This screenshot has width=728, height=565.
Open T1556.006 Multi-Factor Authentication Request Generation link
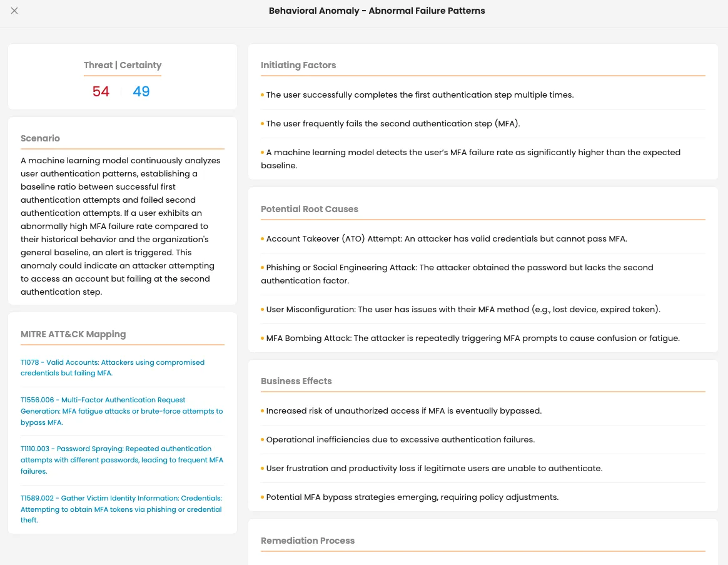pyautogui.click(x=121, y=411)
